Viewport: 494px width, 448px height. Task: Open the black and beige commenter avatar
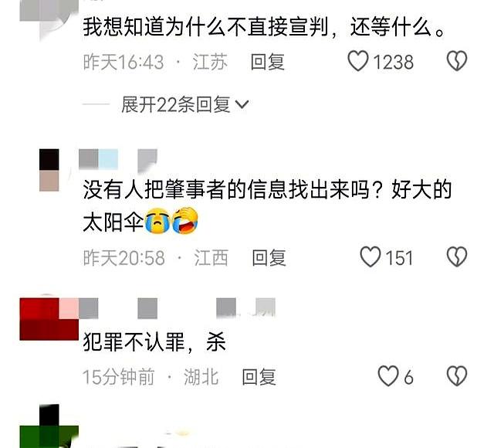[49, 170]
